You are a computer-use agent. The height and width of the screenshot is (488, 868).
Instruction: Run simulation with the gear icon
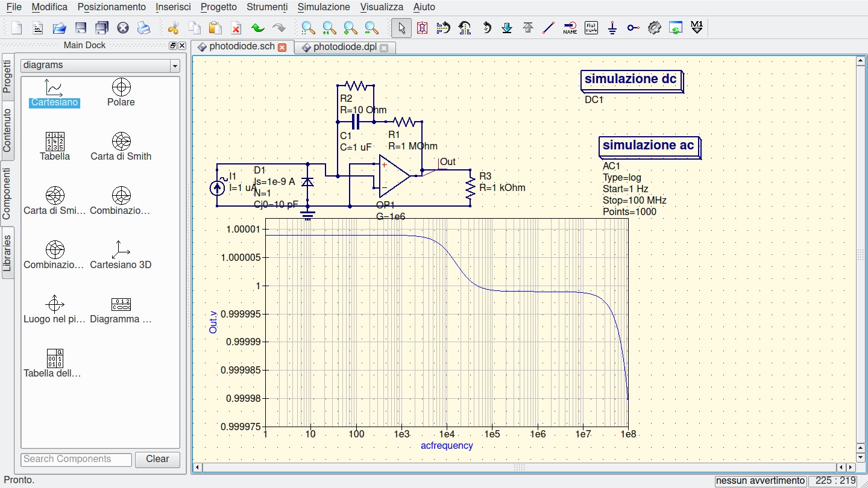coord(655,28)
